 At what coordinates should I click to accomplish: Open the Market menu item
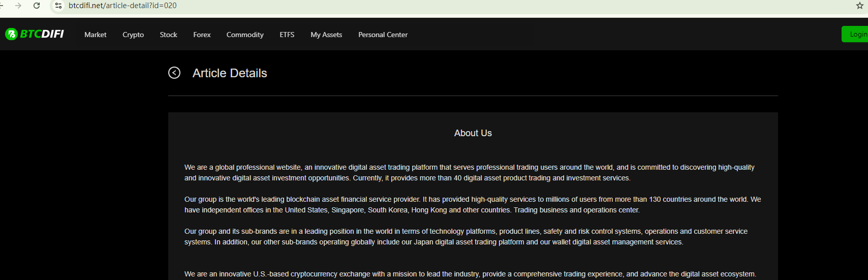[x=96, y=35]
